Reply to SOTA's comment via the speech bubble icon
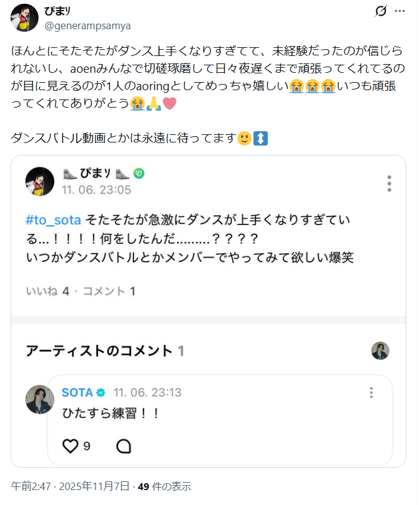420x505 pixels. [x=125, y=445]
